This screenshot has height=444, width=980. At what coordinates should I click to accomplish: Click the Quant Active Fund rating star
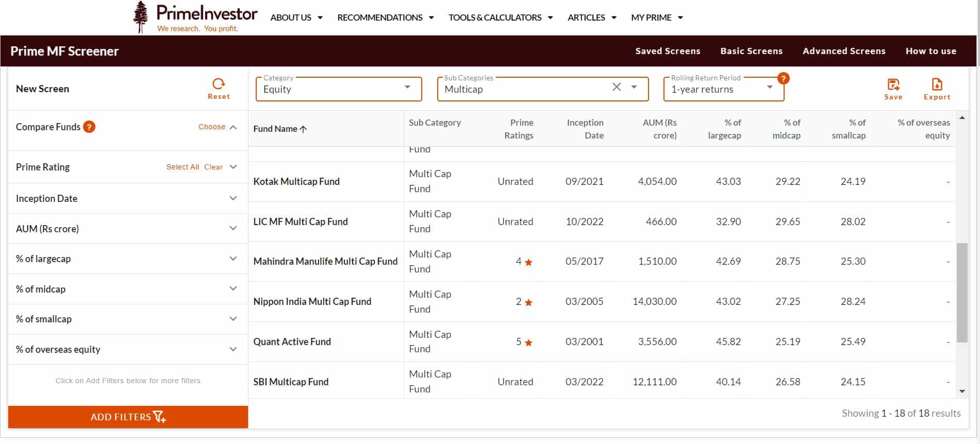point(528,343)
